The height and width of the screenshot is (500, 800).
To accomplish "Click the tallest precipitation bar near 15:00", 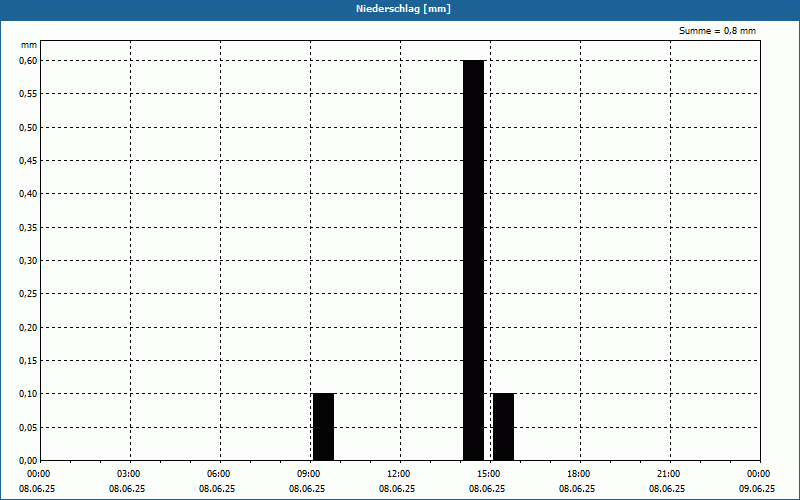I will click(x=473, y=260).
